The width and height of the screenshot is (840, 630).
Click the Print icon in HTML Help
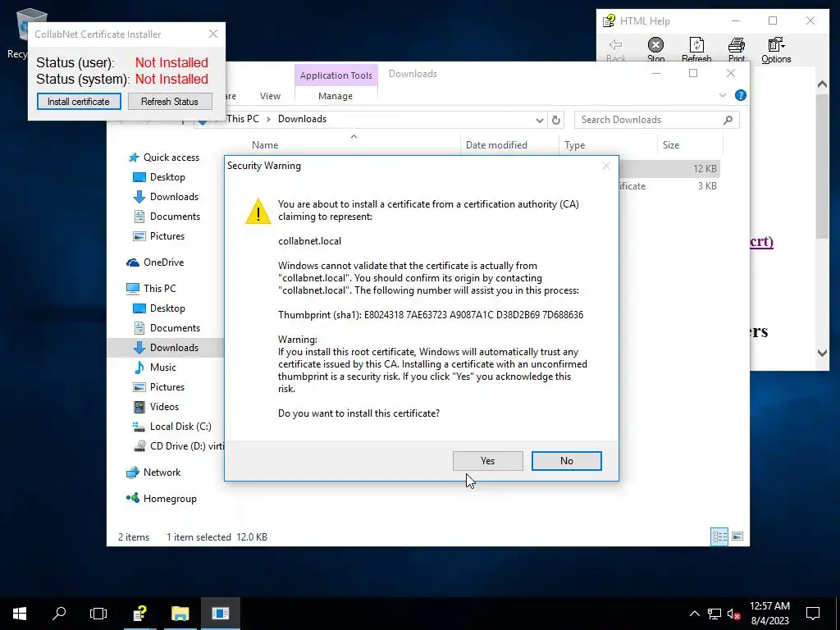[737, 50]
